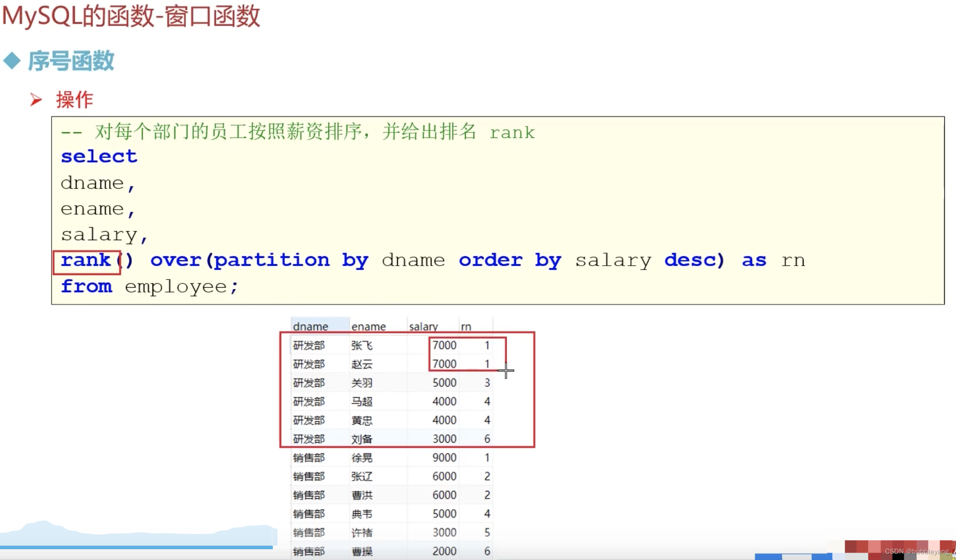Click the salary column header
This screenshot has height=560, width=956.
423,327
